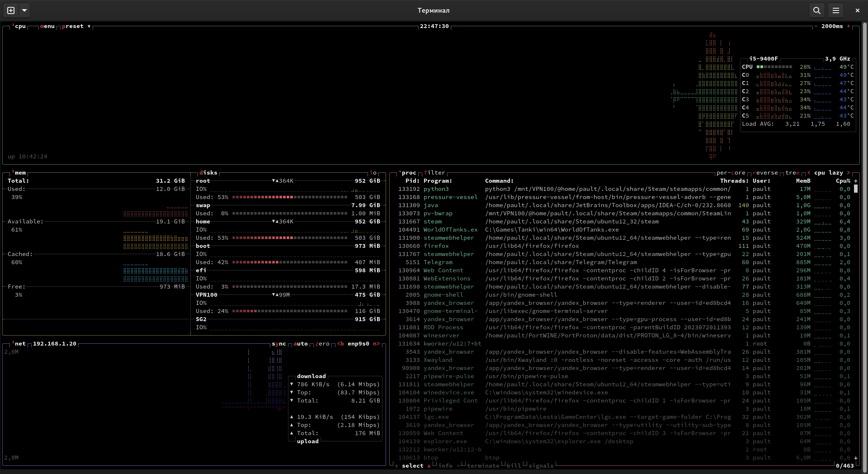Select next network interface with n>
Image resolution: width=868 pixels, height=474 pixels.
(x=376, y=344)
